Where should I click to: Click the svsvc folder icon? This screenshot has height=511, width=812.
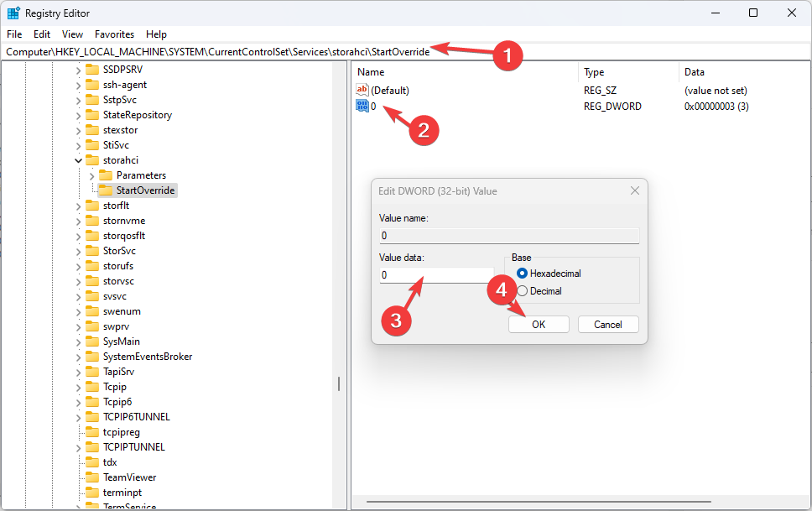(92, 296)
